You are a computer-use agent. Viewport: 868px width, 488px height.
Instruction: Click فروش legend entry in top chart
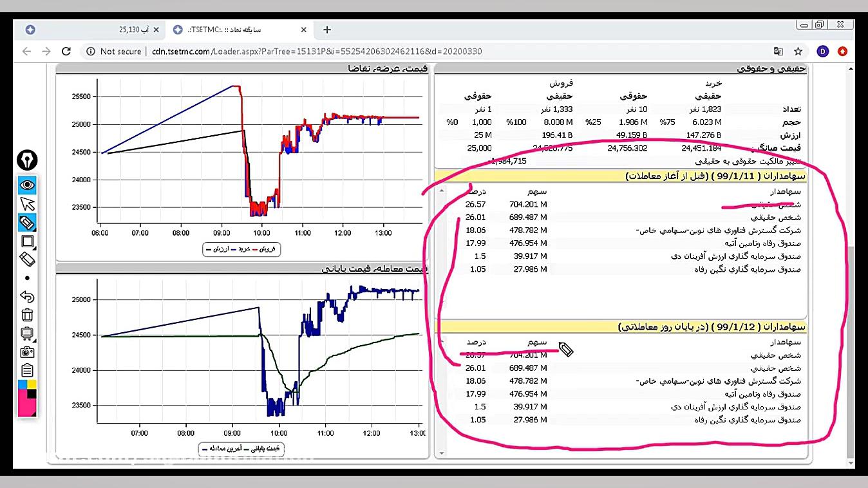(x=264, y=249)
